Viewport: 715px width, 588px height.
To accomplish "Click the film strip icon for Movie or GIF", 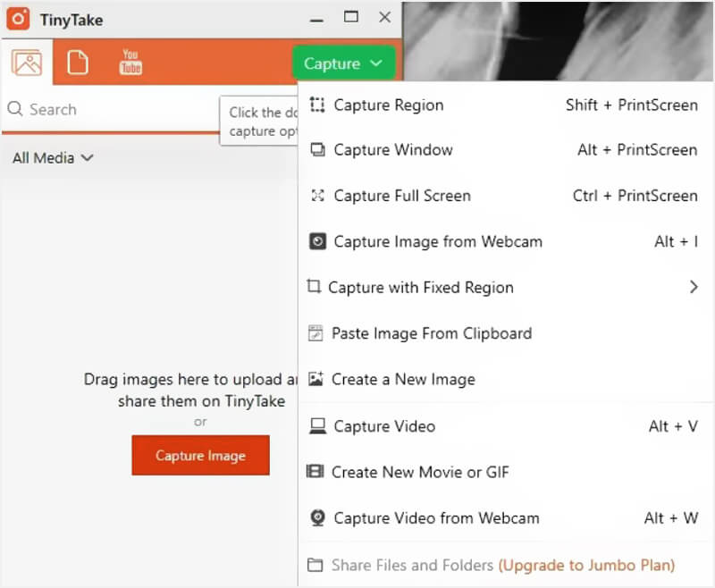I will point(315,472).
